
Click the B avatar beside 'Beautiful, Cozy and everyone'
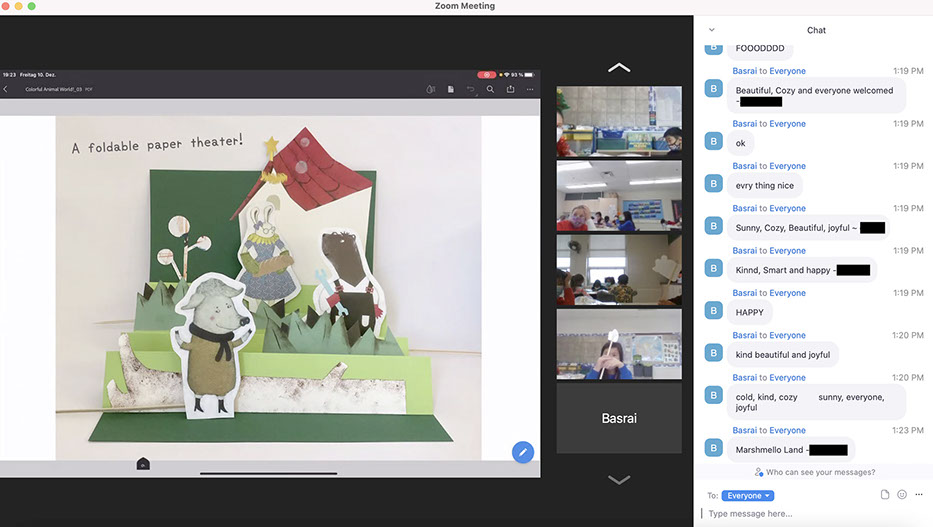(713, 89)
